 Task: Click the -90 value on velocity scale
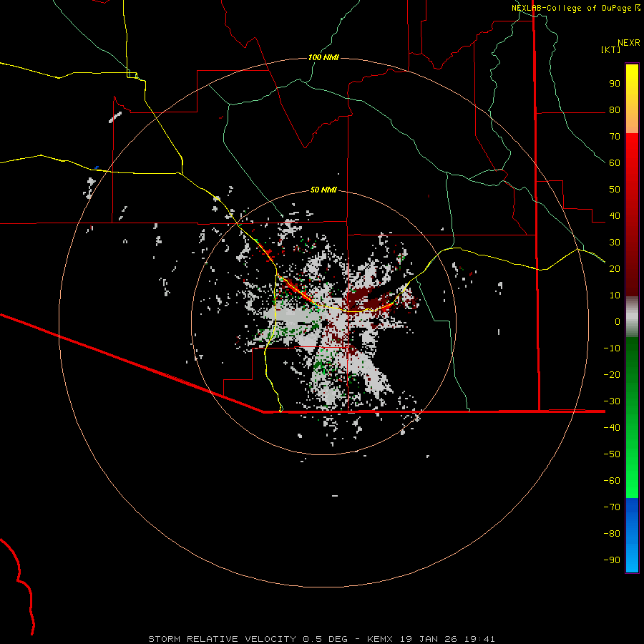[612, 560]
